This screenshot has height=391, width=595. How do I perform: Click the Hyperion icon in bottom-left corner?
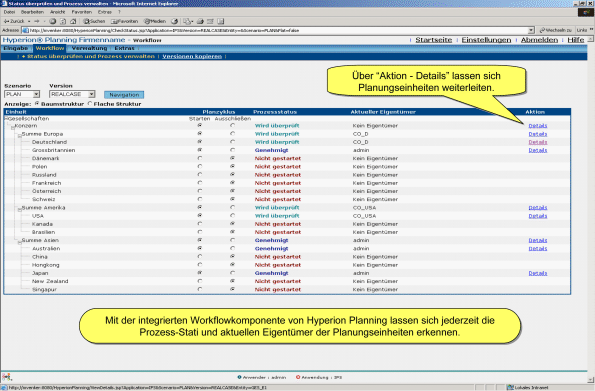6,377
